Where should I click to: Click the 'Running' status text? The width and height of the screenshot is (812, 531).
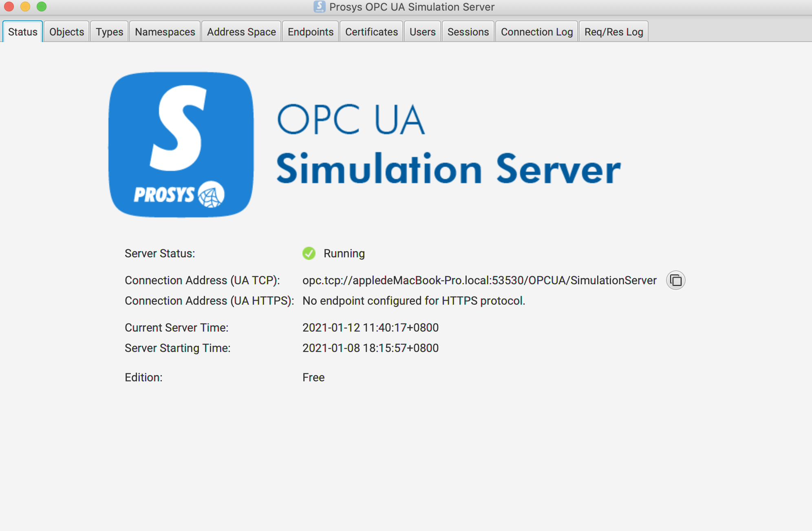tap(344, 254)
